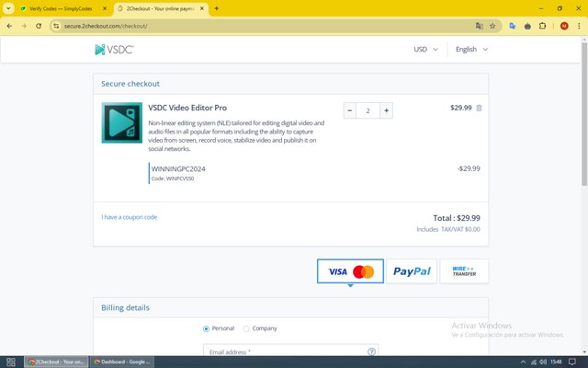Click the volume tray icon

coord(543,362)
